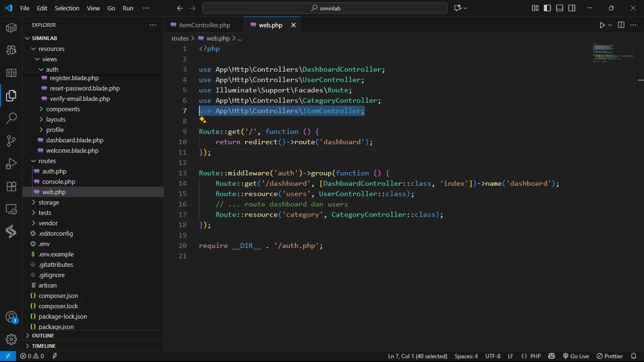Open the Manage settings gear
This screenshot has height=362, width=644.
11,339
